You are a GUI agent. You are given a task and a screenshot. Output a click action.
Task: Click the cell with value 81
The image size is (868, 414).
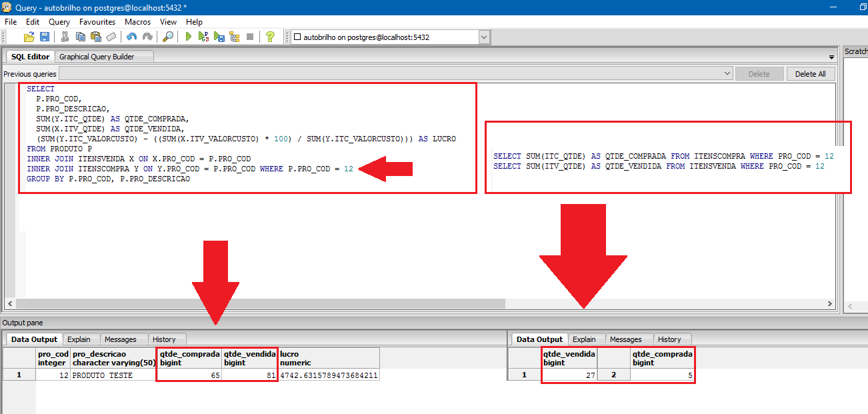click(249, 375)
